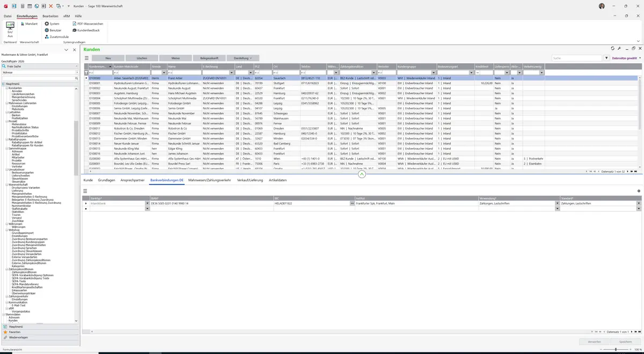Switch to Verkauf/Lieferung tab

pyautogui.click(x=250, y=180)
